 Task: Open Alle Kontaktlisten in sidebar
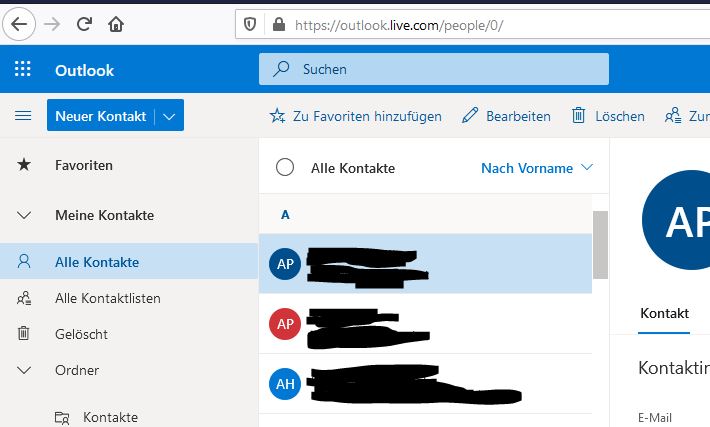pos(107,298)
